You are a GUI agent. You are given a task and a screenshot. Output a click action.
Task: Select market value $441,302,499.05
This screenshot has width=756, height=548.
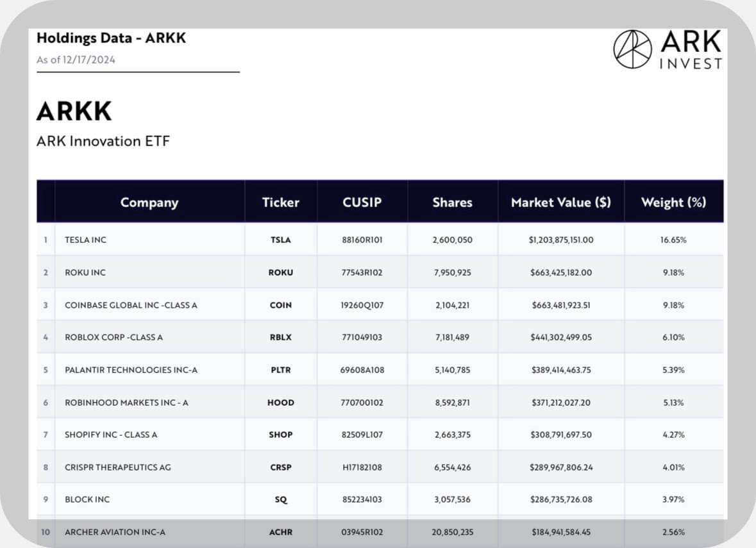pos(561,337)
